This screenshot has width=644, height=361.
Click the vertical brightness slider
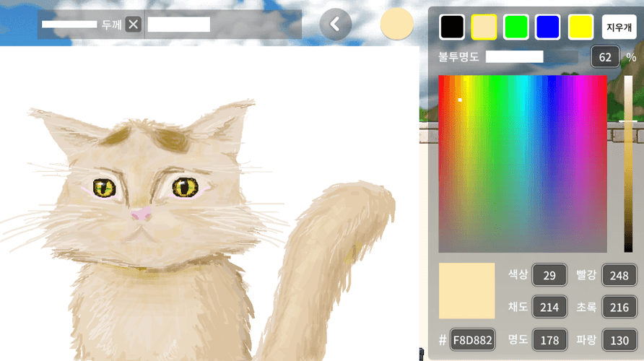coord(628,163)
